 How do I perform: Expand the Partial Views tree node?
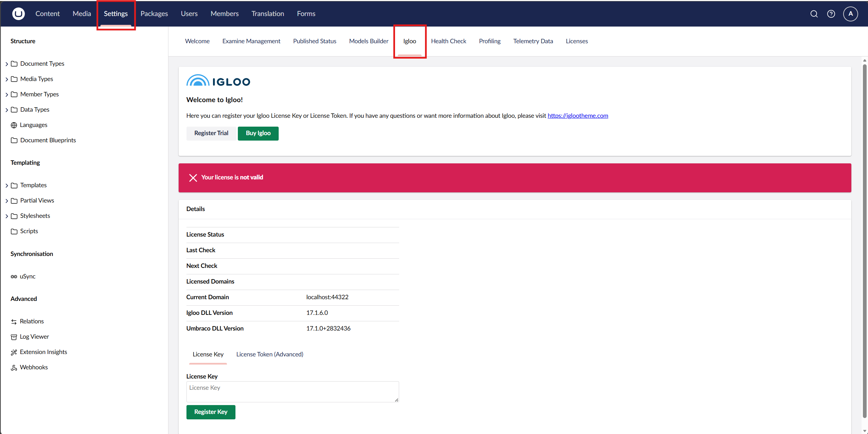(6, 200)
